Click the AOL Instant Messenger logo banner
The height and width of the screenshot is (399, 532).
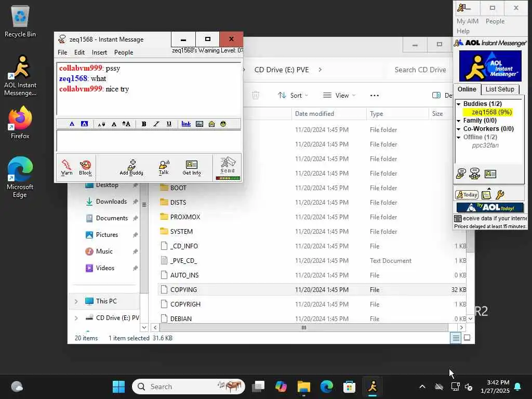click(x=490, y=66)
